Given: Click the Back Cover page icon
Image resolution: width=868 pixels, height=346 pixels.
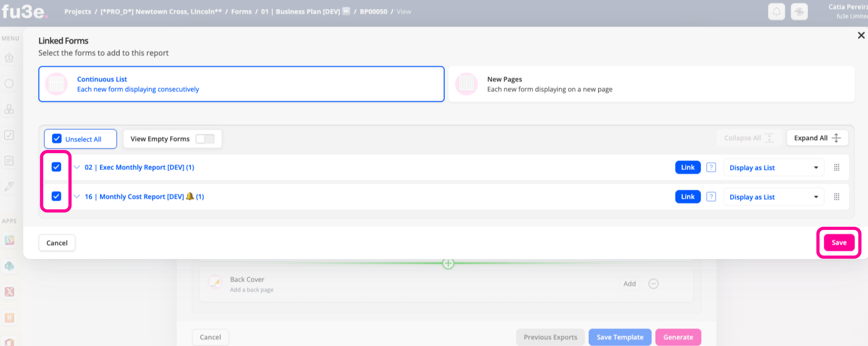Looking at the screenshot, I should pos(215,283).
